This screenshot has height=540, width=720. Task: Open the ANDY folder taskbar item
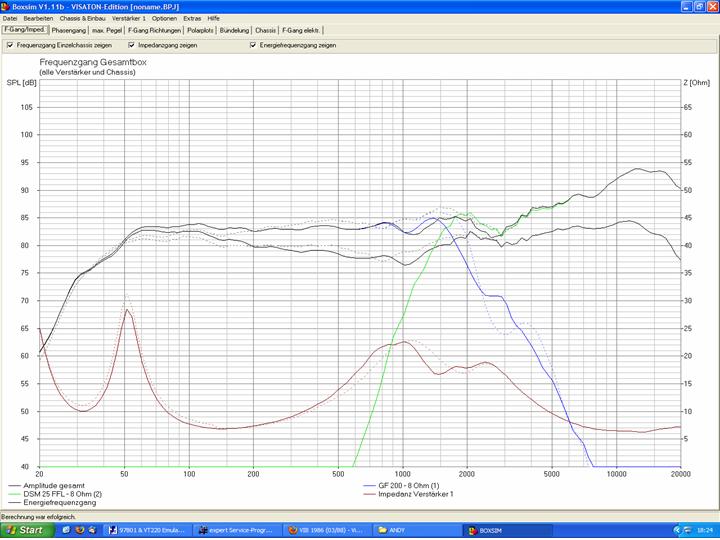tap(412, 530)
